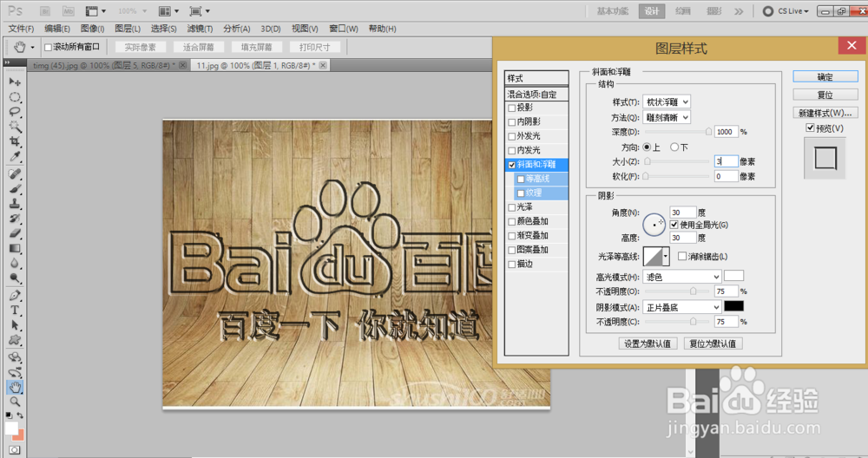Enable the 外发光 (Outer Glow) checkbox
The width and height of the screenshot is (868, 458).
coord(511,136)
